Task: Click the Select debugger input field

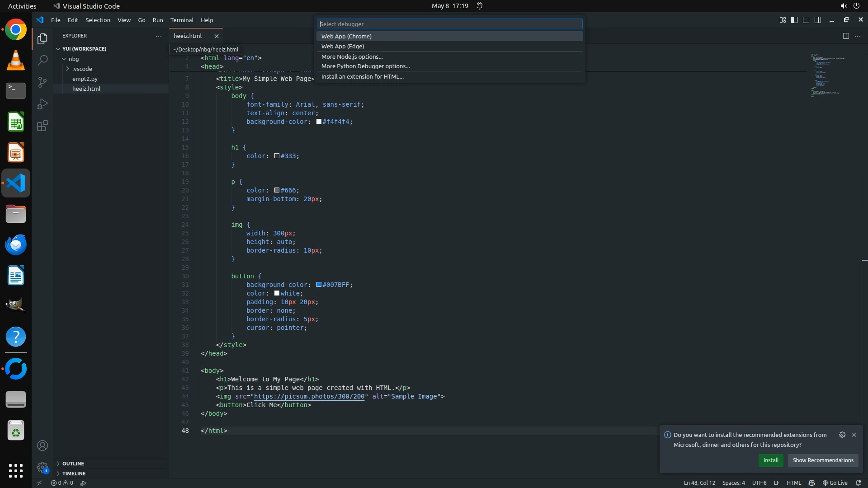Action: (449, 24)
